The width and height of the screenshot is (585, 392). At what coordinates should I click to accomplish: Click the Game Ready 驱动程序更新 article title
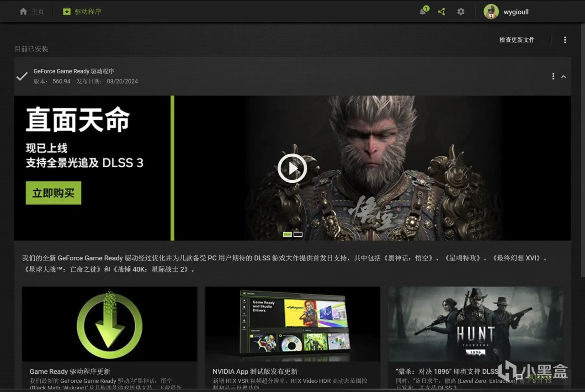(x=70, y=371)
